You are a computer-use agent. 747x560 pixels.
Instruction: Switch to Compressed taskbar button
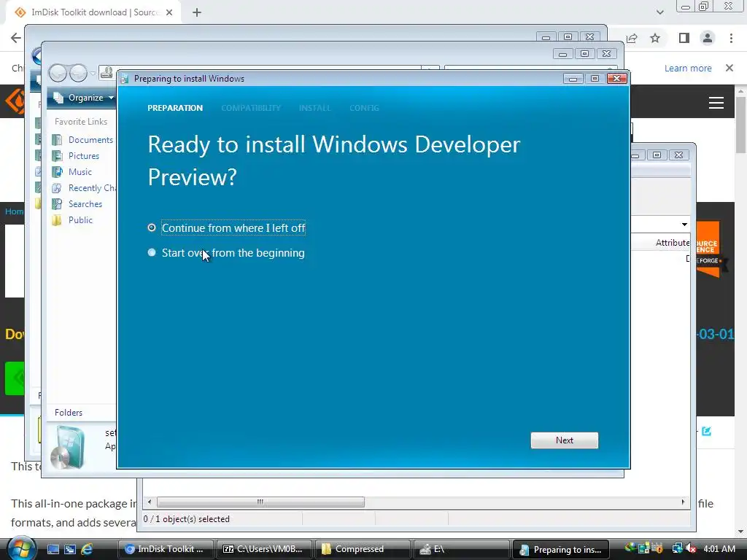[363, 549]
